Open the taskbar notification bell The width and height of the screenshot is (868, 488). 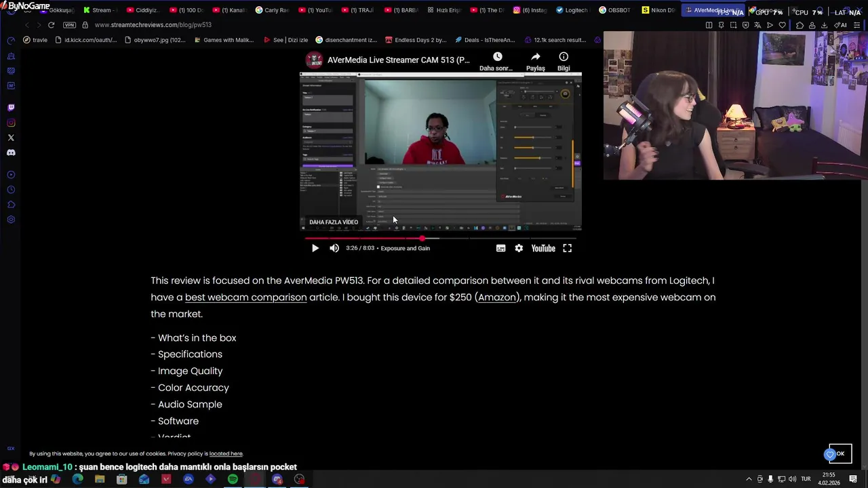pos(853,479)
